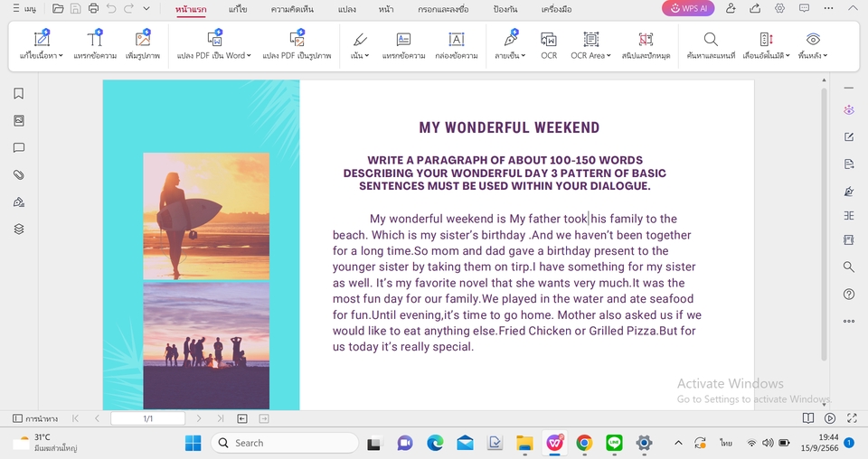The image size is (868, 459).
Task: Open the เมนู hamburger menu
Action: coord(24,9)
